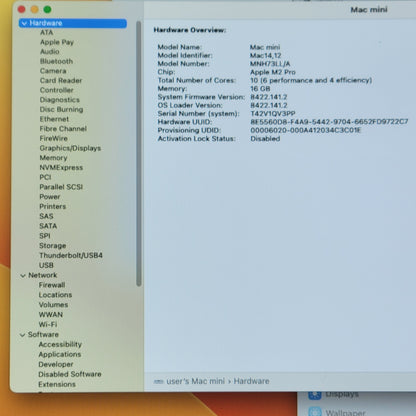Collapse the Software section chevron
Image resolution: width=416 pixels, height=416 pixels.
point(22,335)
